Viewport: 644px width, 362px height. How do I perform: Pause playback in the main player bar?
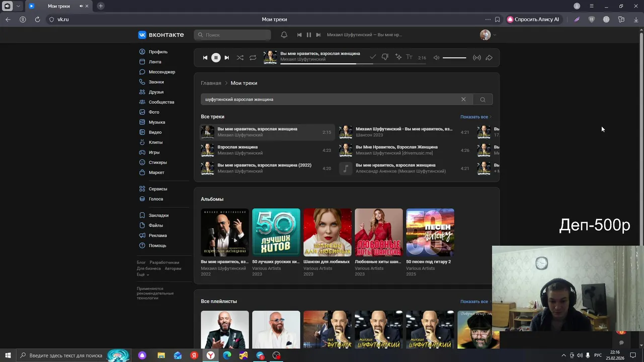click(216, 57)
